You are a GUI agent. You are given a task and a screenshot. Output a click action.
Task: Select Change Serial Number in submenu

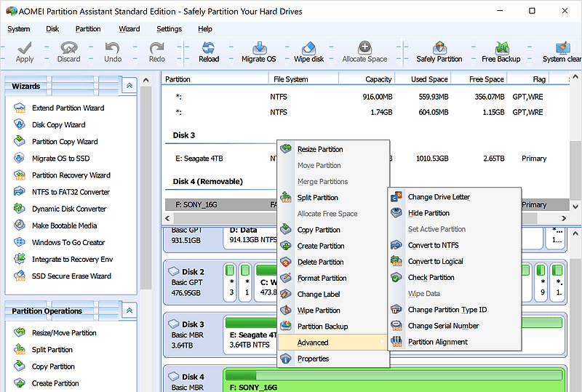tap(454, 326)
